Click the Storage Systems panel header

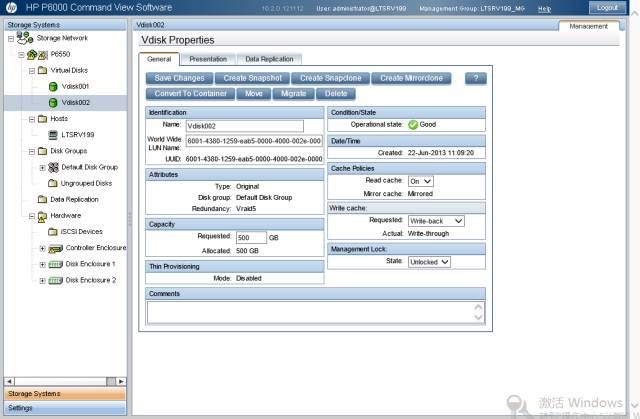point(65,25)
